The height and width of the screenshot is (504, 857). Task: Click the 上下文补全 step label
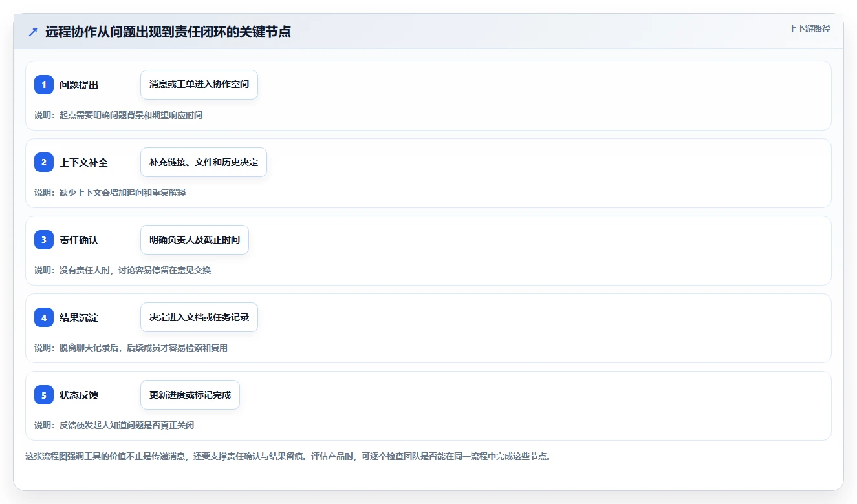(83, 162)
